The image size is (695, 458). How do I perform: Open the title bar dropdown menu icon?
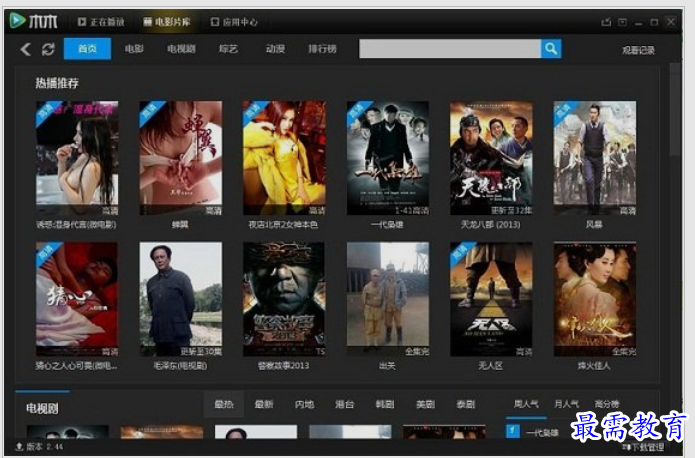[x=622, y=22]
